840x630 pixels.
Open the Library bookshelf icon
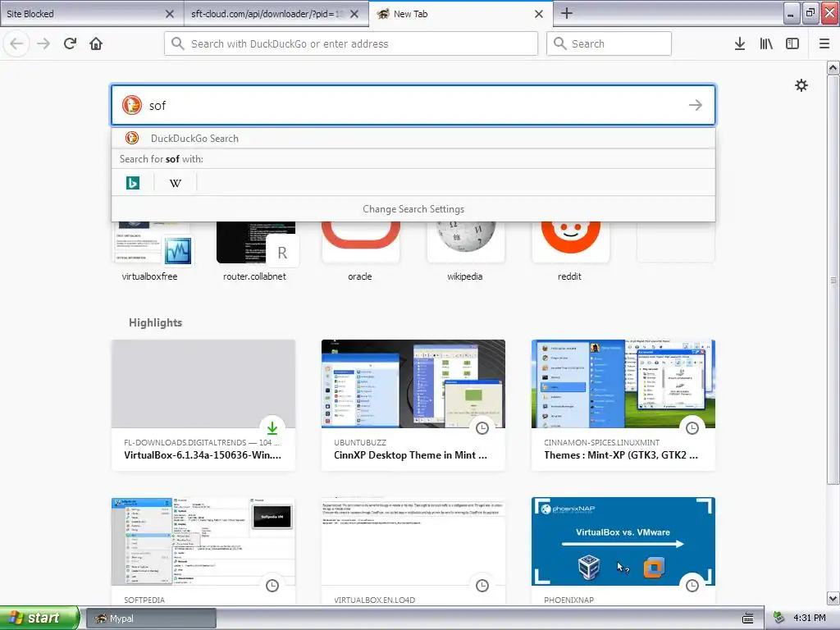pos(766,43)
